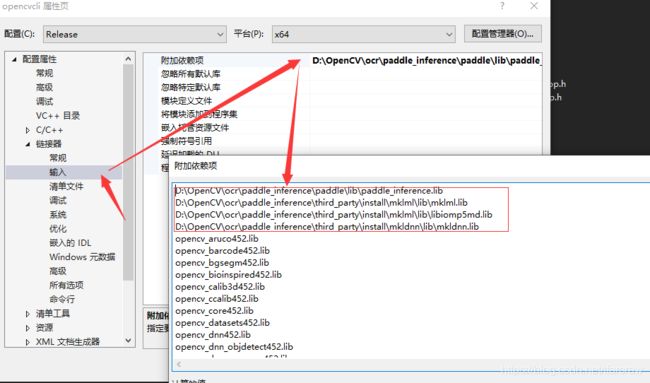Click the tree panel vertical scrollbar thumb
The height and width of the screenshot is (383, 650).
(128, 172)
